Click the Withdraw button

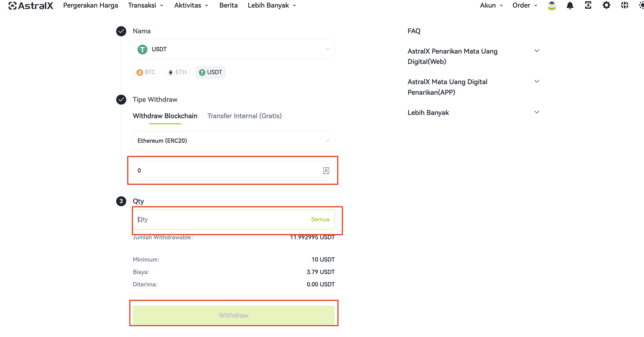pos(233,315)
